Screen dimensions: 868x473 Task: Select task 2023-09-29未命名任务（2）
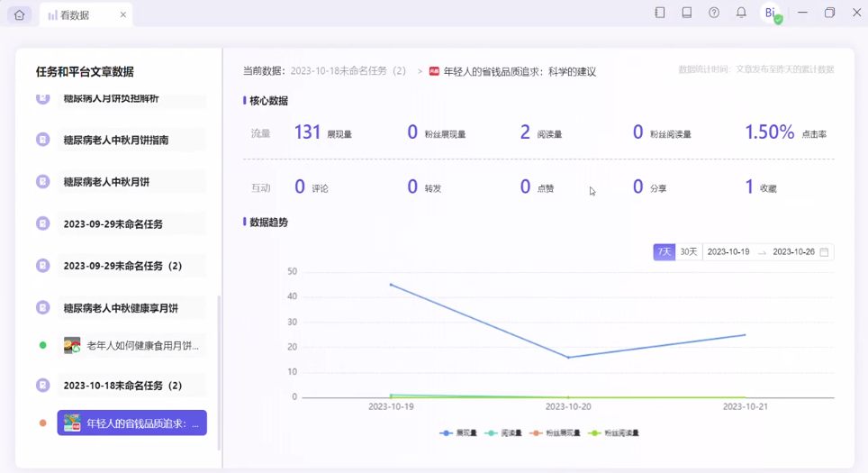(x=131, y=266)
